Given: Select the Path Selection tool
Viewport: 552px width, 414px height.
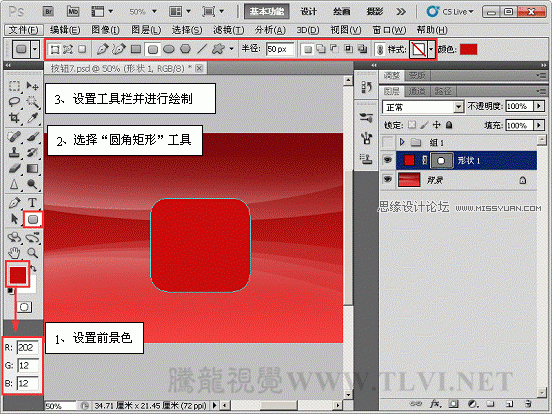Looking at the screenshot, I should pos(14,219).
